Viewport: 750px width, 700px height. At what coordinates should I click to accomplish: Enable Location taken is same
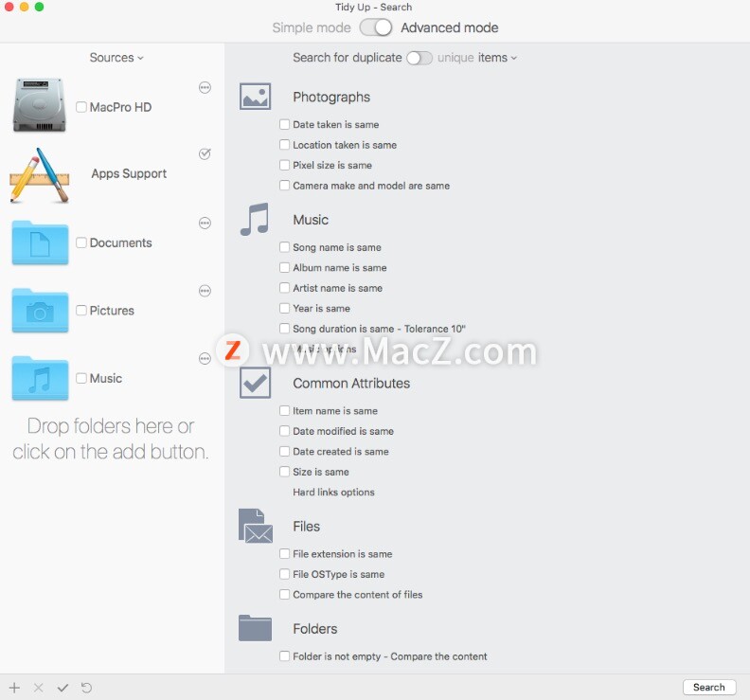pos(285,145)
